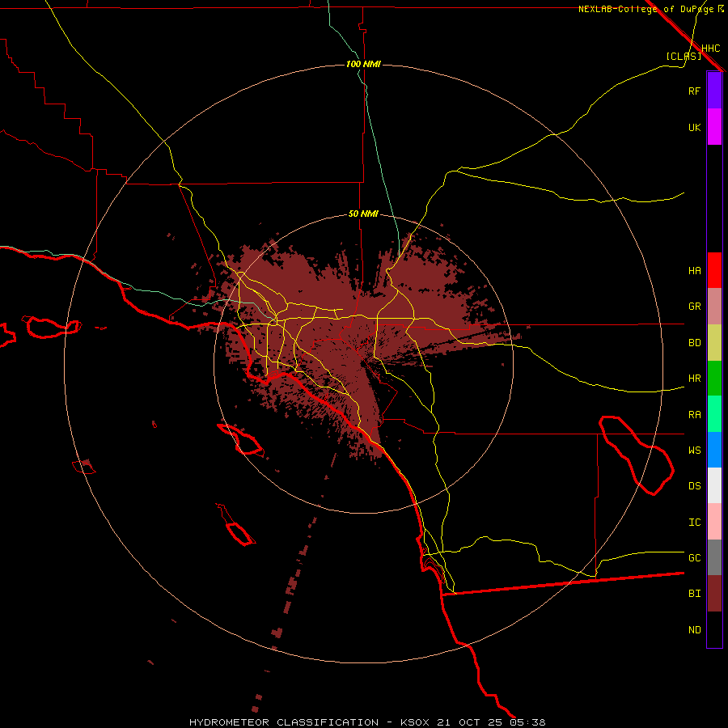The width and height of the screenshot is (728, 728).
Task: Click the HR legend label
Action: coord(695,379)
